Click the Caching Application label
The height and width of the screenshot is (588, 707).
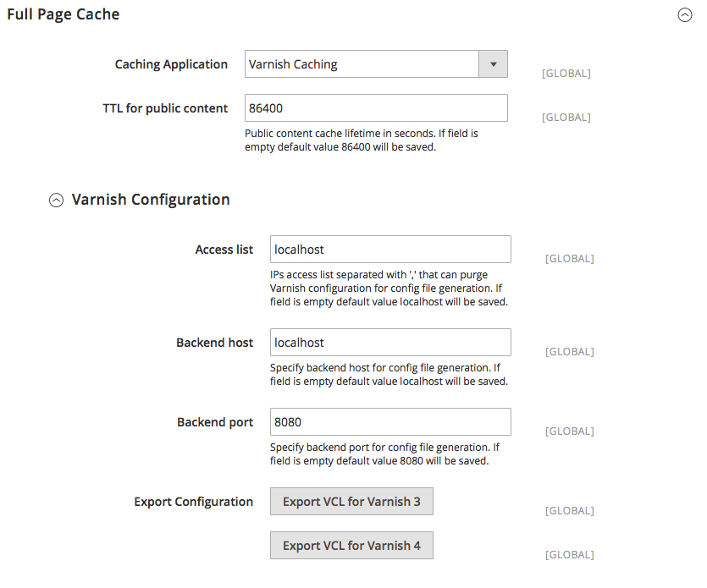pyautogui.click(x=171, y=64)
